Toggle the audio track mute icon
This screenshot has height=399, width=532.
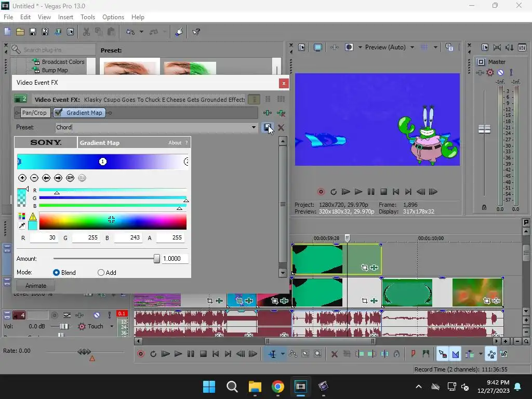coord(97,315)
